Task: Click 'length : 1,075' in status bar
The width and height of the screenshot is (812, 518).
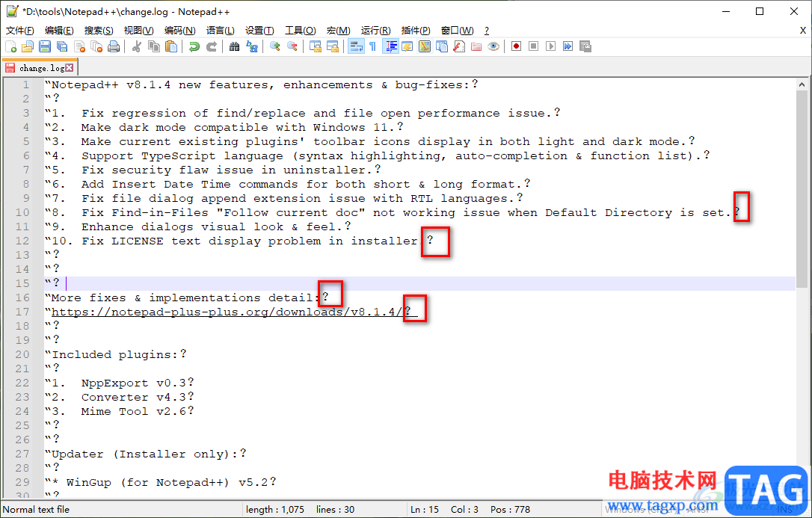Action: coord(275,510)
